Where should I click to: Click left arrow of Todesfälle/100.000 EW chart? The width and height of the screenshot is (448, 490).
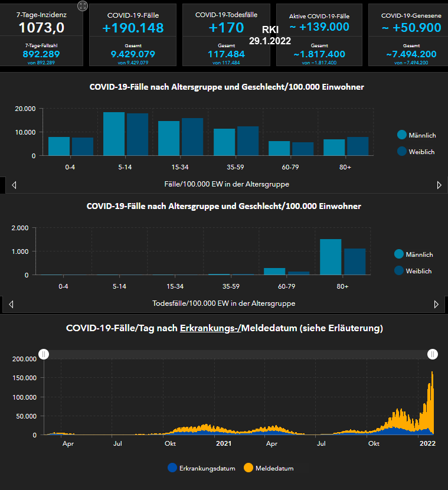pyautogui.click(x=11, y=305)
